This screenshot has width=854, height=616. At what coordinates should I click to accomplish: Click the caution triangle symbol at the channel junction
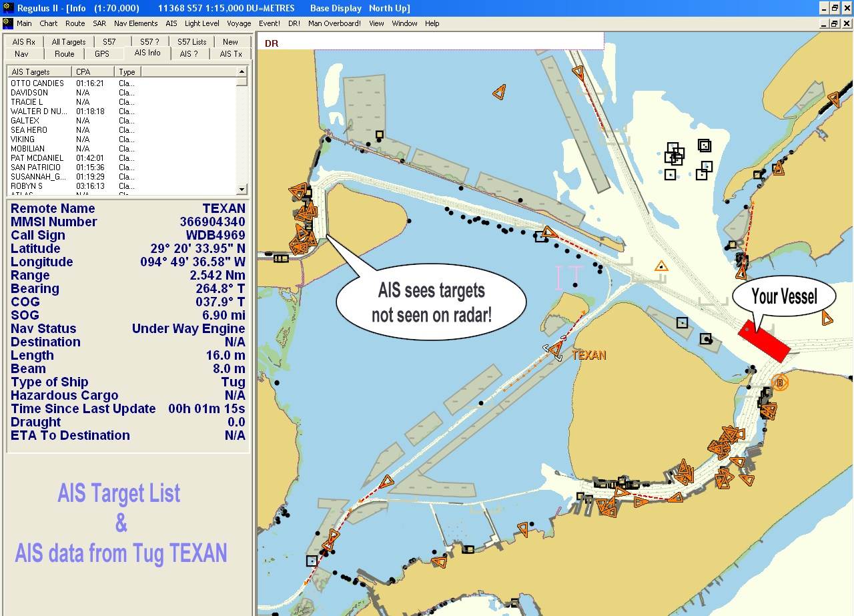[x=661, y=266]
